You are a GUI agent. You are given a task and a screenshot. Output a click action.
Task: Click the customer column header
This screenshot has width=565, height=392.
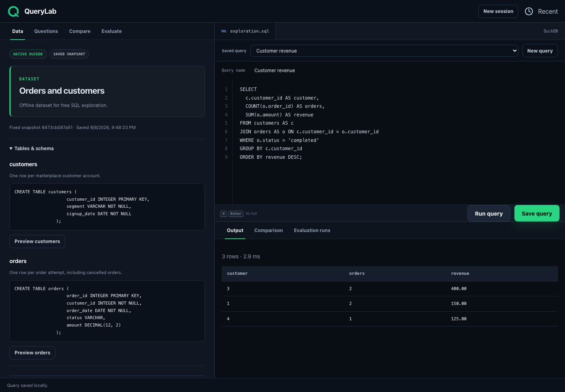point(237,274)
